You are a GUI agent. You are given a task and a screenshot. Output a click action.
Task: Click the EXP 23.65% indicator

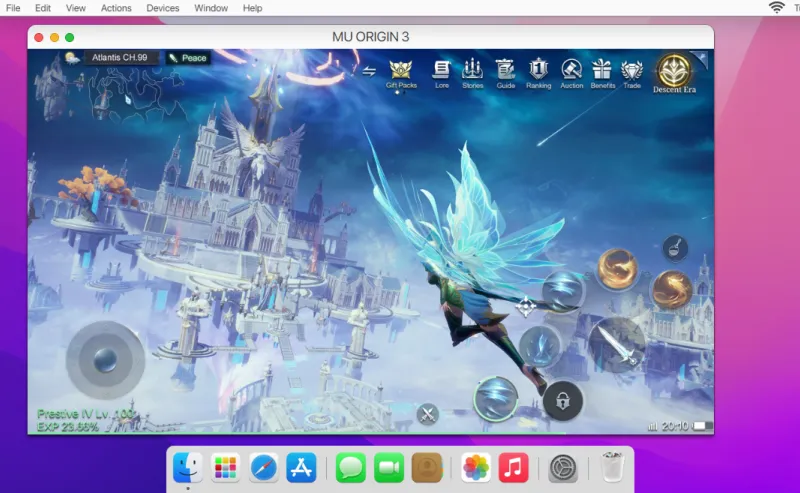[x=67, y=427]
